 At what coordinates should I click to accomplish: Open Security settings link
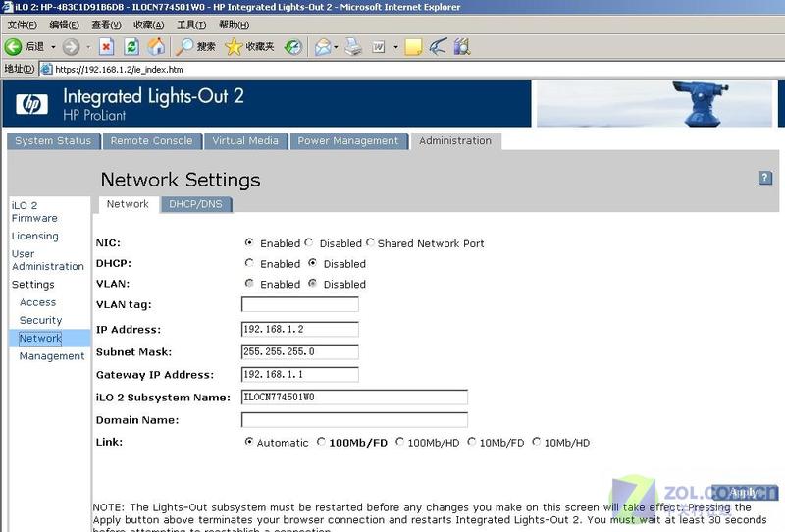(40, 320)
